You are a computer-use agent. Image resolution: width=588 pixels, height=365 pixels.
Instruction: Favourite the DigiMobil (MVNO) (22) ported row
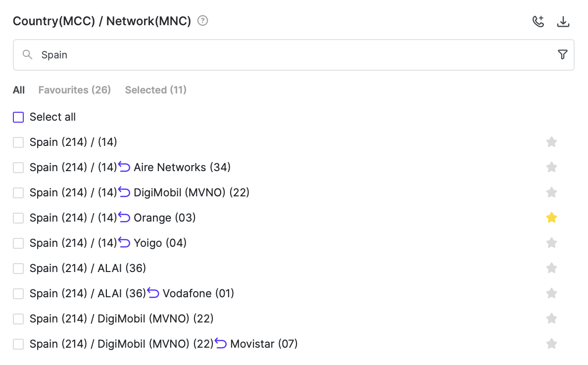(551, 192)
